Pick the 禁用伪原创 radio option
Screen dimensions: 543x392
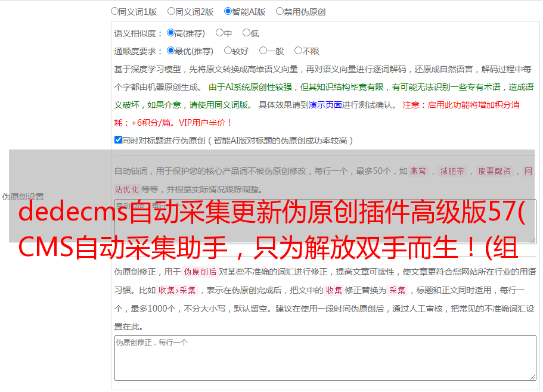click(x=280, y=11)
